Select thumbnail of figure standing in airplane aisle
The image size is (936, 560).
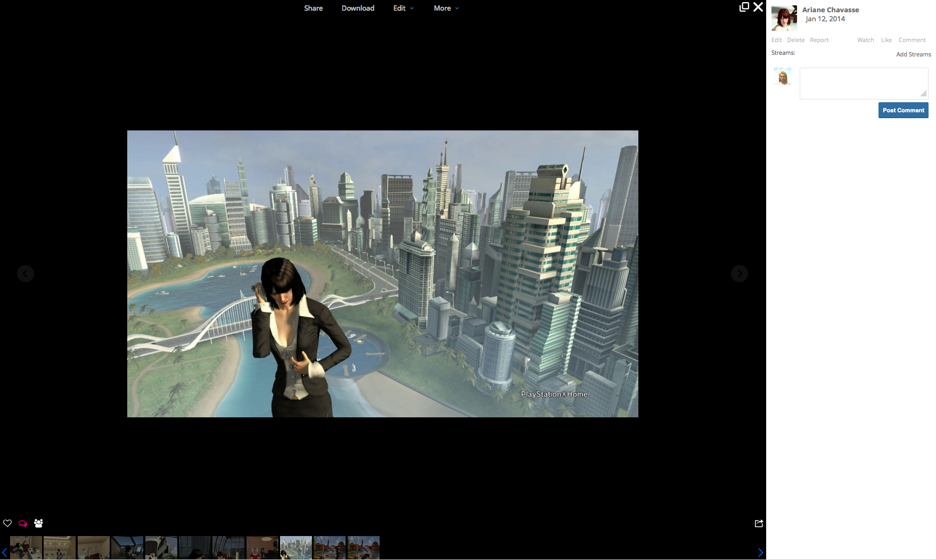click(60, 547)
